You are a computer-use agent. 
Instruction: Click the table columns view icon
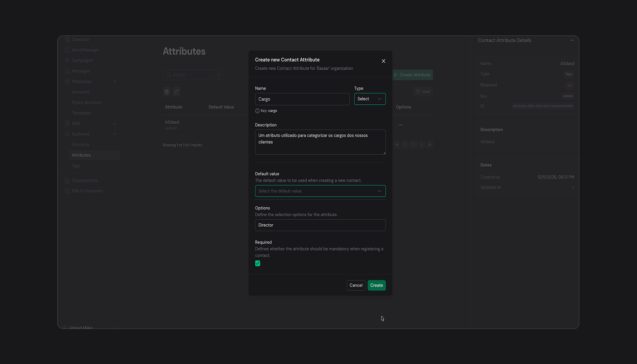coord(167,92)
